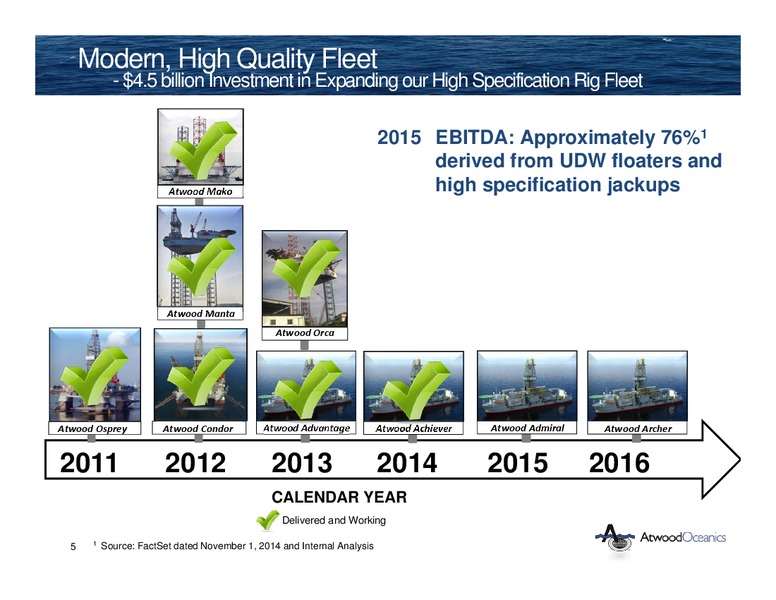Click the 'Delivered and Working' legend text

[x=334, y=520]
